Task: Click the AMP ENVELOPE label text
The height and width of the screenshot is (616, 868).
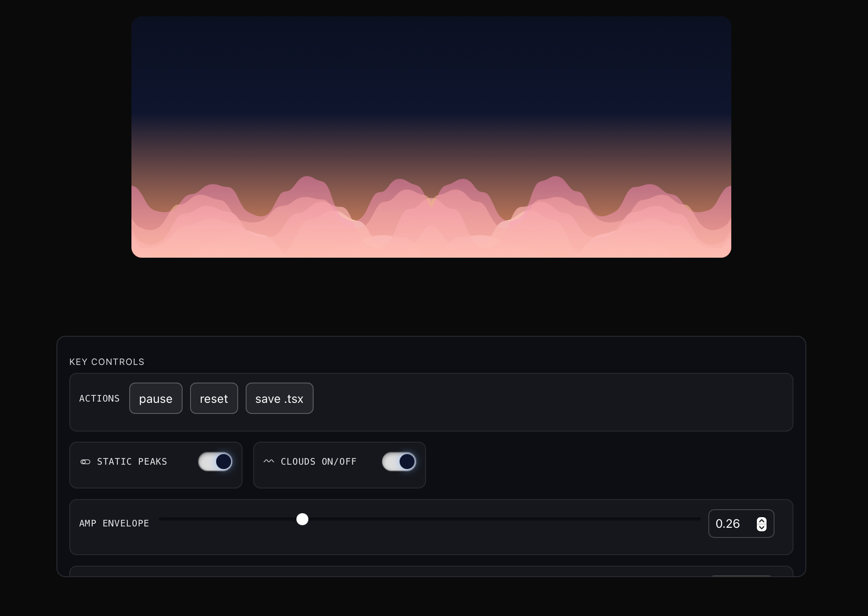Action: point(114,523)
